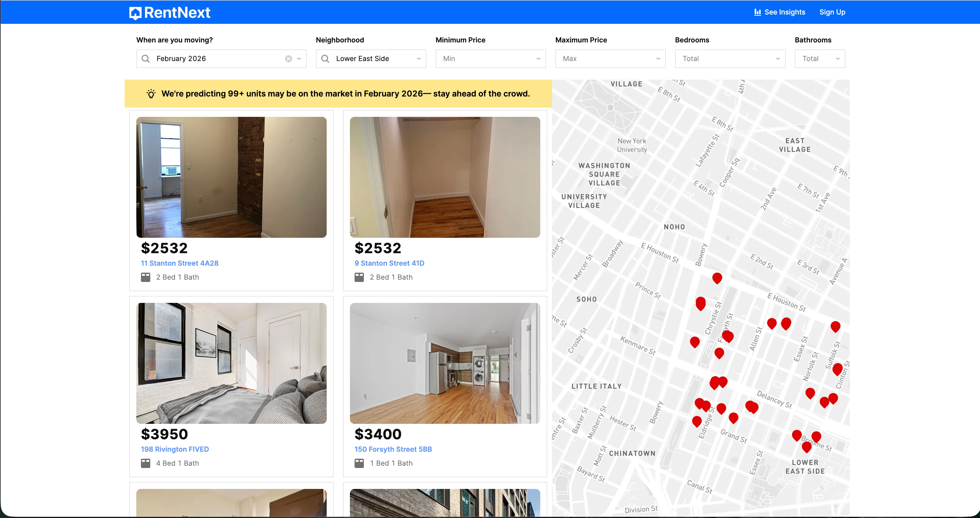Open the 9 Stanton Street 41D listing link

coord(389,263)
